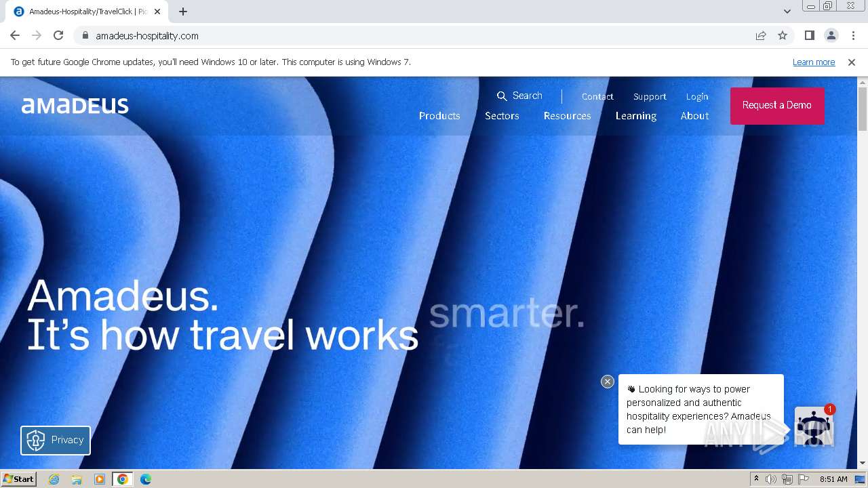The width and height of the screenshot is (868, 488).
Task: Expand the tab search chevron
Action: click(787, 12)
